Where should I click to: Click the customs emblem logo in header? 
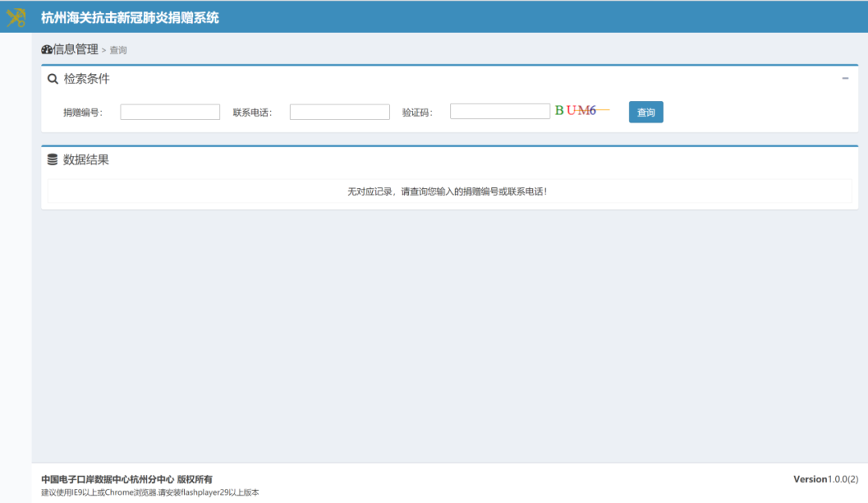[x=16, y=17]
